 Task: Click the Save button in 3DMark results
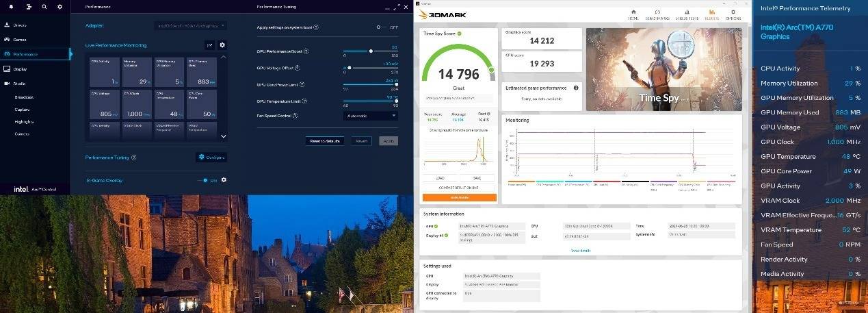point(478,177)
